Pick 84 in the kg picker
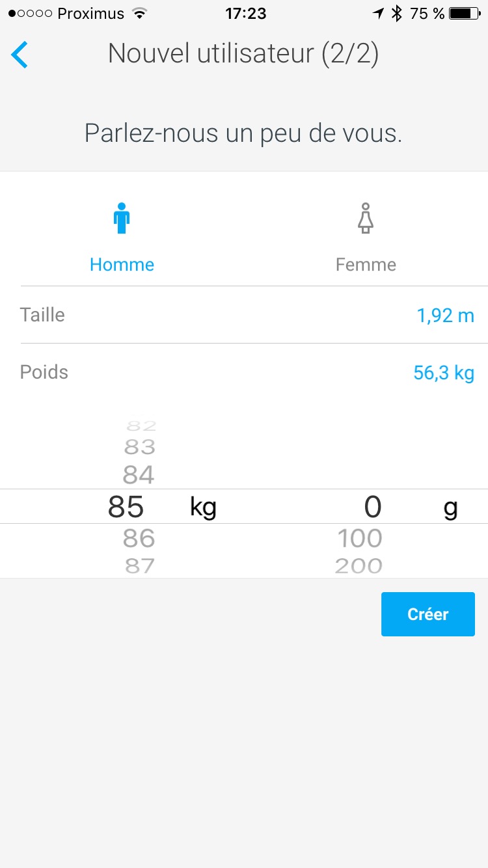 [139, 476]
